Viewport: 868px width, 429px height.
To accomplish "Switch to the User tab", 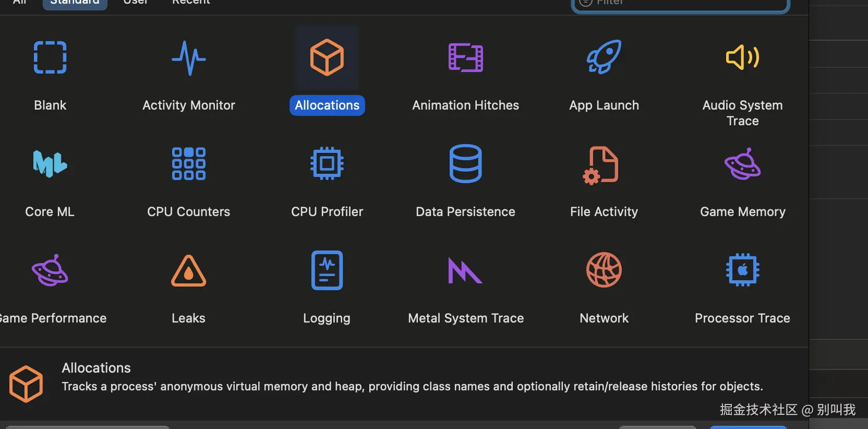I will (136, 3).
